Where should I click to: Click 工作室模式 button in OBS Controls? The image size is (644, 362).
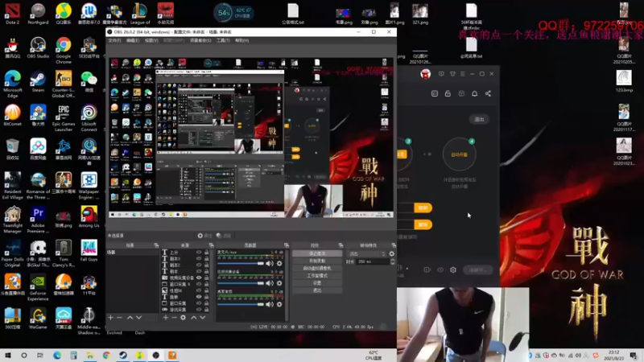pos(317,275)
